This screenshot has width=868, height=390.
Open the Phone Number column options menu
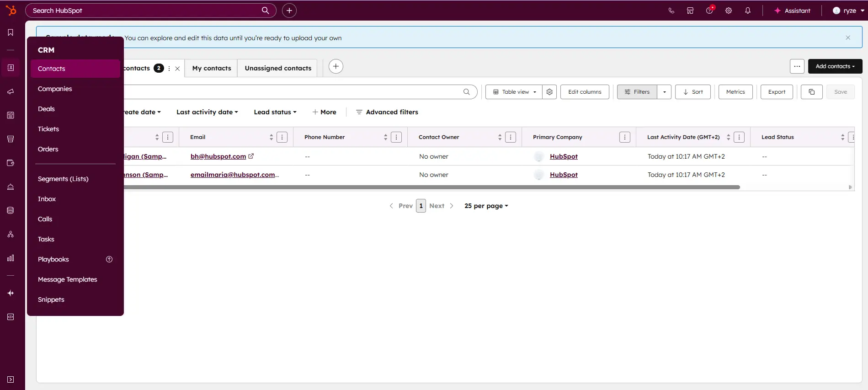[x=396, y=137]
